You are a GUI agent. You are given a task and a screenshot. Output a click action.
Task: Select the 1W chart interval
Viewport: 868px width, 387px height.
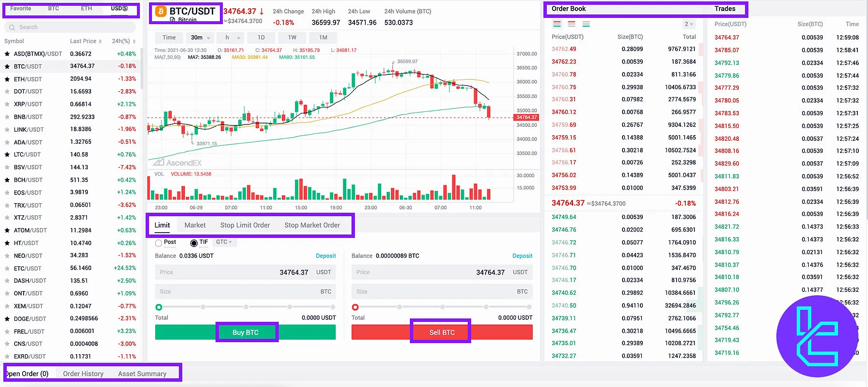point(292,38)
